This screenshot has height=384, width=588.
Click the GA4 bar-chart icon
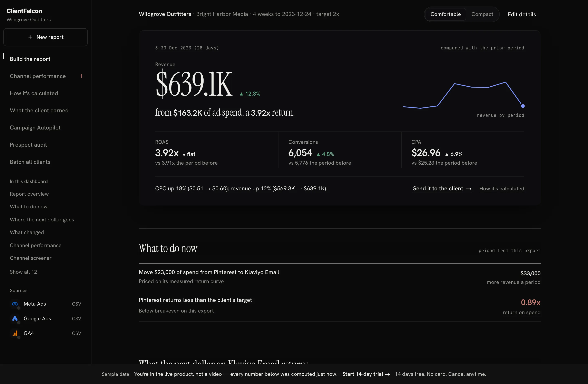coord(15,333)
